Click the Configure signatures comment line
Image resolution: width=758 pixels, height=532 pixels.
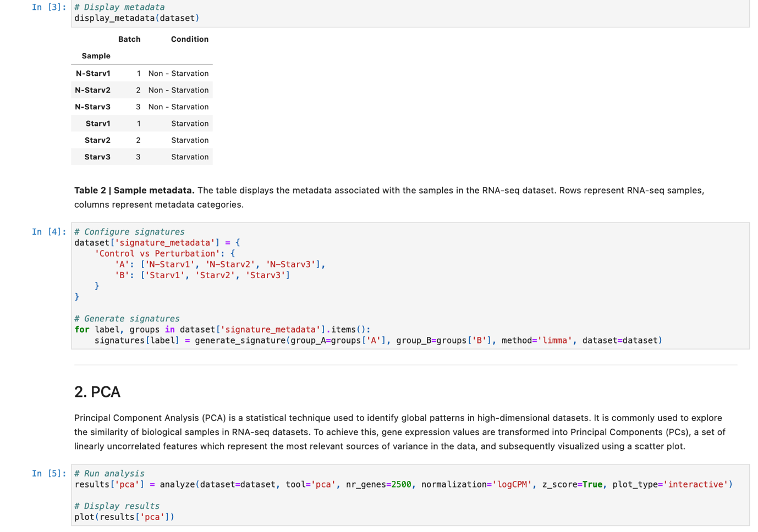pyautogui.click(x=129, y=232)
